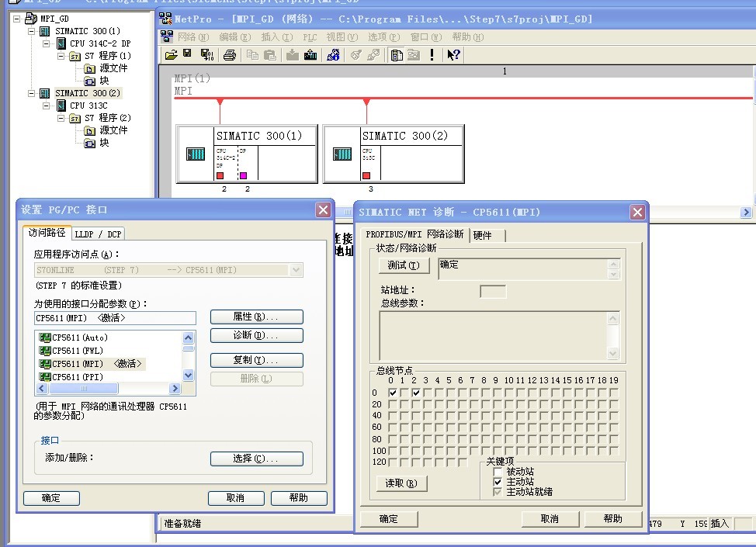756x547 pixels.
Task: Click the Download to PLC toolbar icon
Action: pos(292,54)
